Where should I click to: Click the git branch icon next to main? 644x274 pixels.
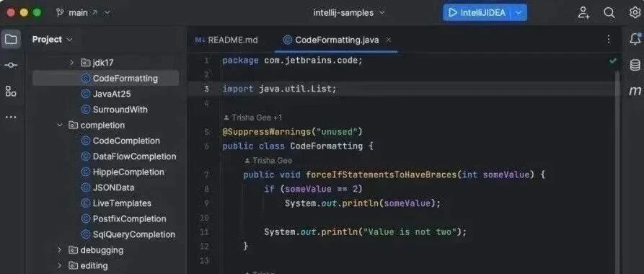(60, 13)
